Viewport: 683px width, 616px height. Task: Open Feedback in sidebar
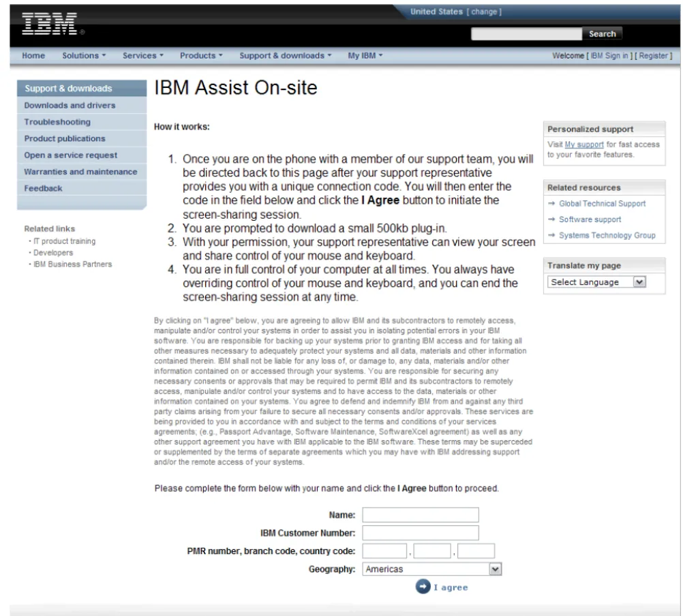click(x=82, y=188)
